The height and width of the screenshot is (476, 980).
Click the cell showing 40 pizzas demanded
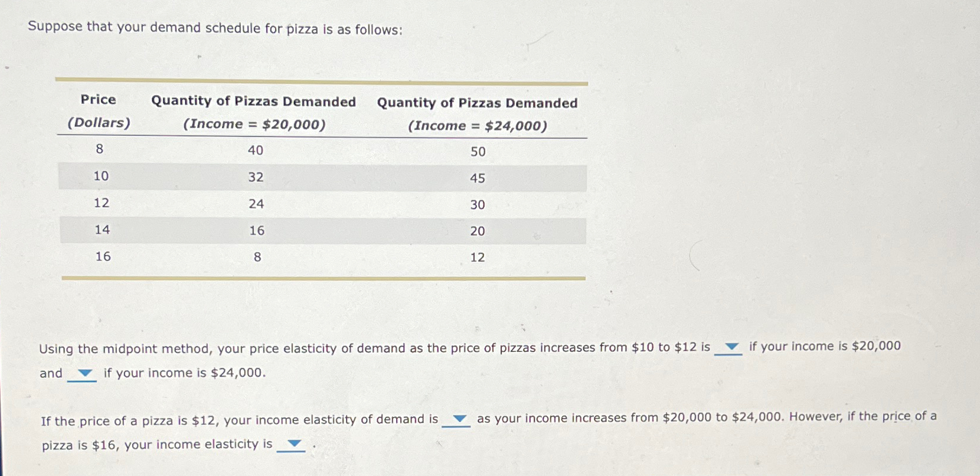coord(256,150)
